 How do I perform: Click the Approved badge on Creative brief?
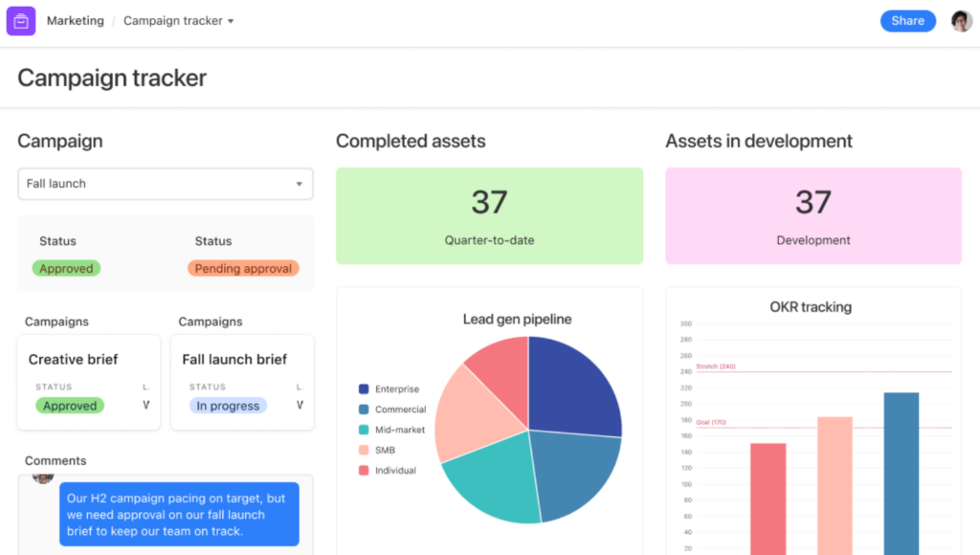pyautogui.click(x=70, y=406)
